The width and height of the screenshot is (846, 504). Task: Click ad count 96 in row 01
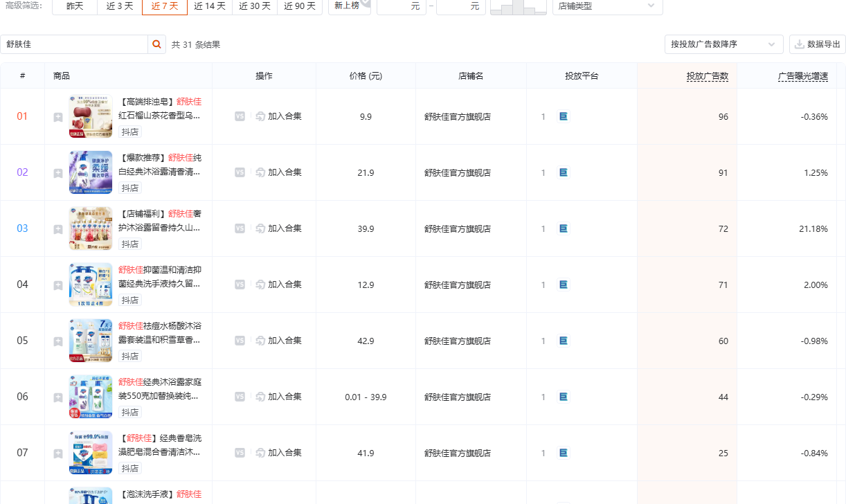723,117
